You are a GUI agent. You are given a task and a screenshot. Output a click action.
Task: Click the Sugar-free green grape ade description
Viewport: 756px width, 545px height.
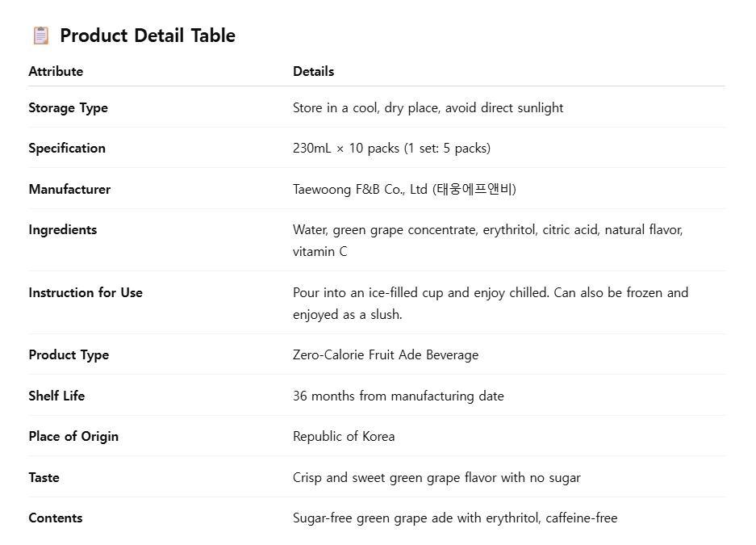coord(455,518)
